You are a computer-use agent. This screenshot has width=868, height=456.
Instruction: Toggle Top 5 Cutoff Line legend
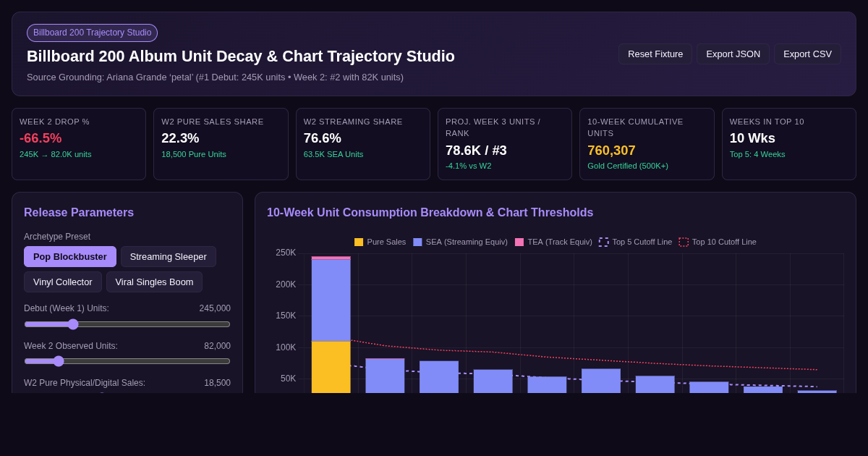tap(635, 242)
